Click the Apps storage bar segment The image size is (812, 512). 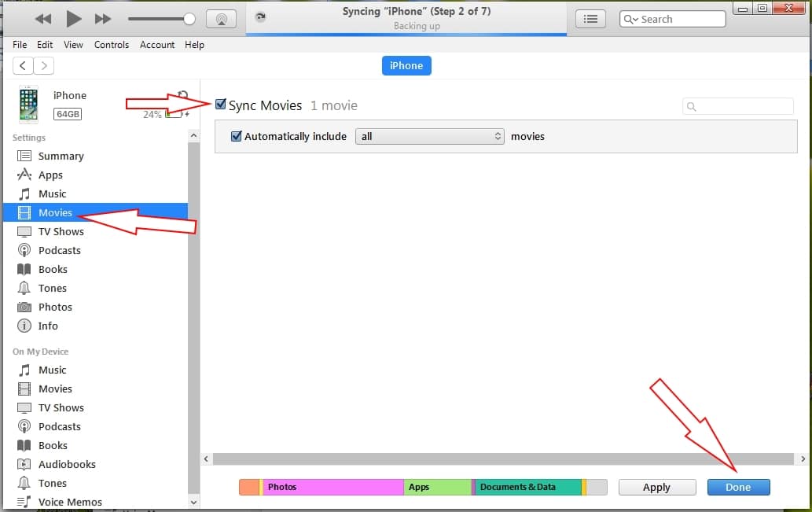[438, 487]
